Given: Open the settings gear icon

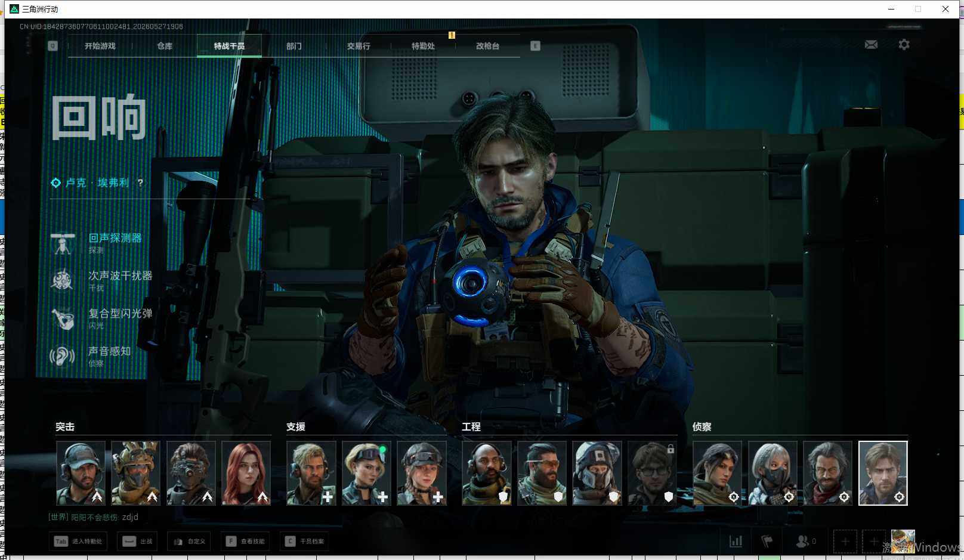Looking at the screenshot, I should coord(904,45).
